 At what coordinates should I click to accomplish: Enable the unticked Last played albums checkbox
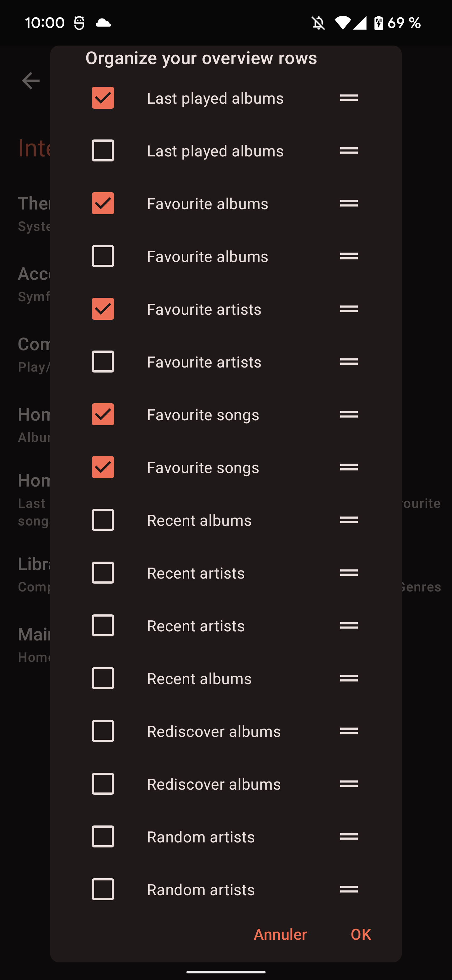(103, 151)
